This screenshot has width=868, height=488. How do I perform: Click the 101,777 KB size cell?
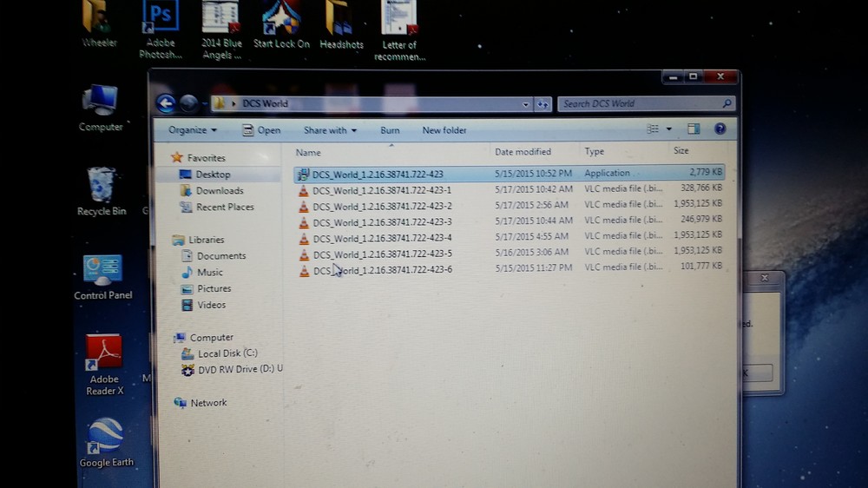700,267
